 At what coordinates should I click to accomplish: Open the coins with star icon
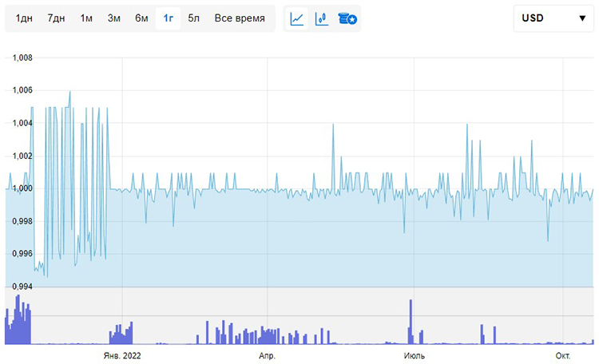[347, 18]
